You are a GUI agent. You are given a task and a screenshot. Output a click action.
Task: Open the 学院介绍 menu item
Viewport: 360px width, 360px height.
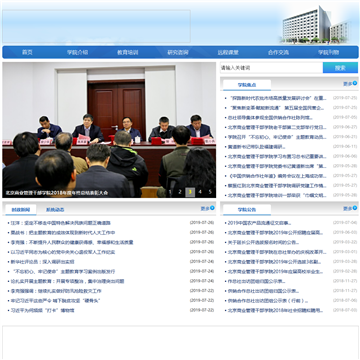click(x=77, y=52)
